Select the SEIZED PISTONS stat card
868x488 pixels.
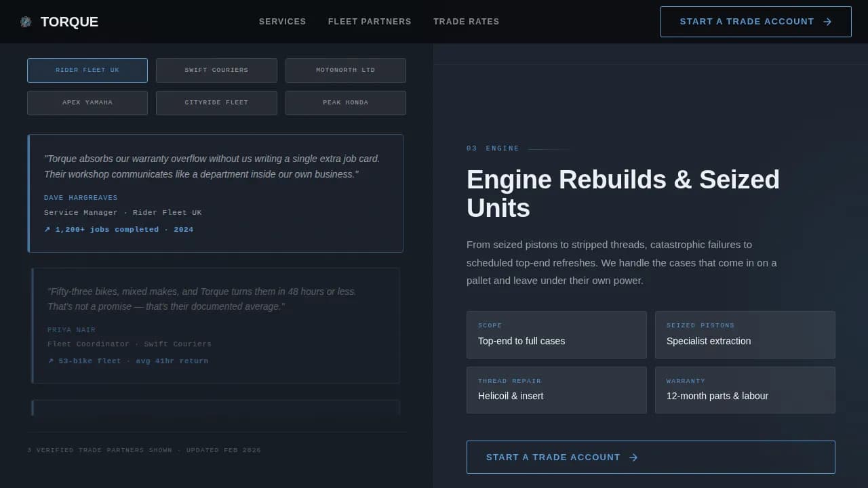pyautogui.click(x=745, y=334)
